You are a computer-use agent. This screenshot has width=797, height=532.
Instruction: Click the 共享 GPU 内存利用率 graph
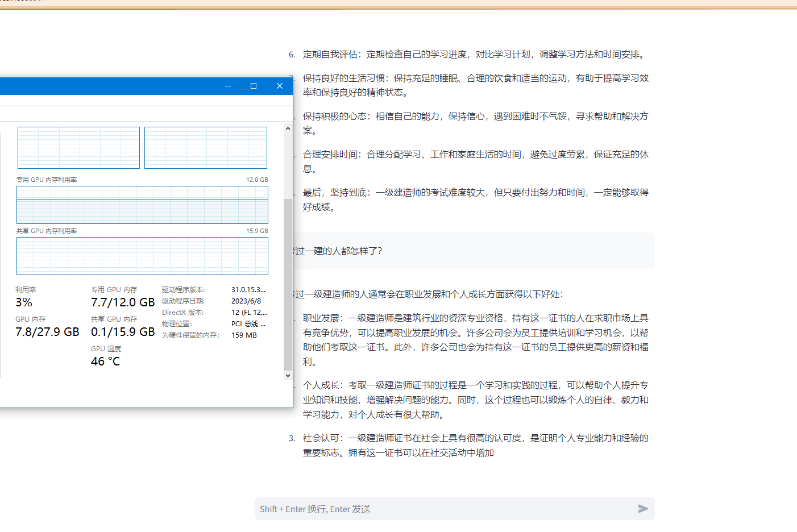[142, 256]
